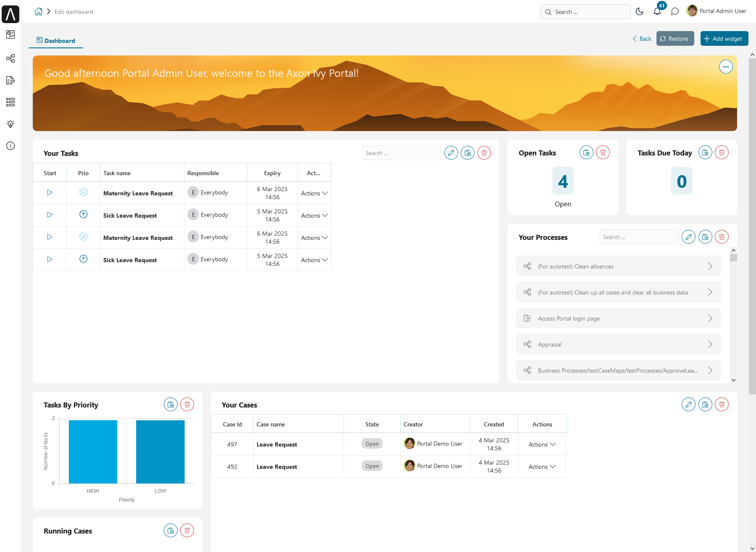Sort tasks by Expiry column
The image size is (756, 552).
click(272, 173)
